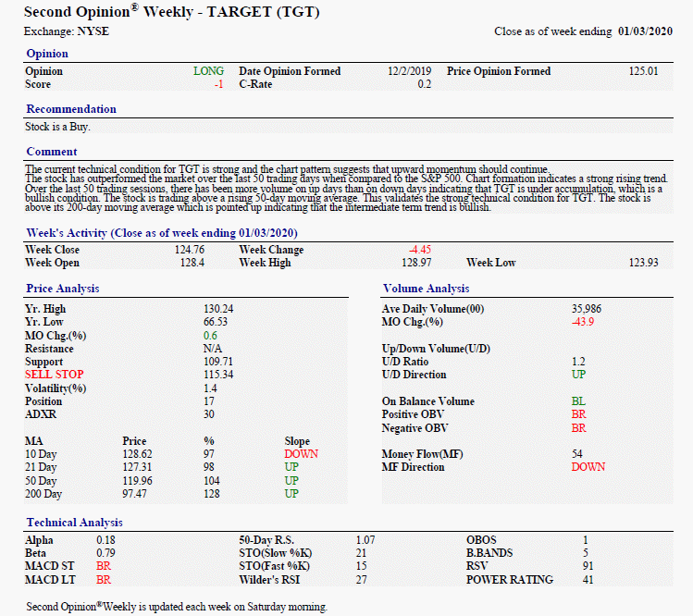The image size is (693, 616).
Task: Click the green U/D Direction value UP
Action: point(578,375)
